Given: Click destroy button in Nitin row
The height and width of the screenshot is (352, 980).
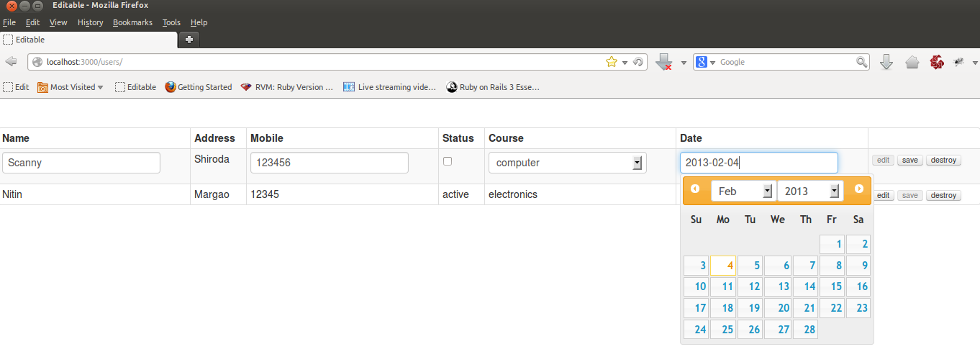Looking at the screenshot, I should tap(943, 195).
